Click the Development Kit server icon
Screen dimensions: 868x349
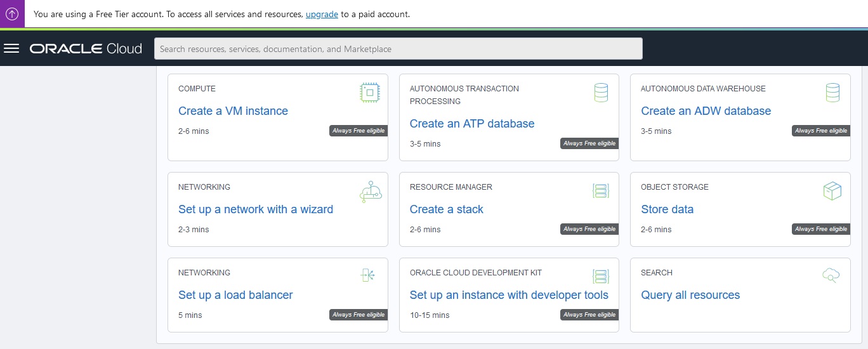point(601,276)
